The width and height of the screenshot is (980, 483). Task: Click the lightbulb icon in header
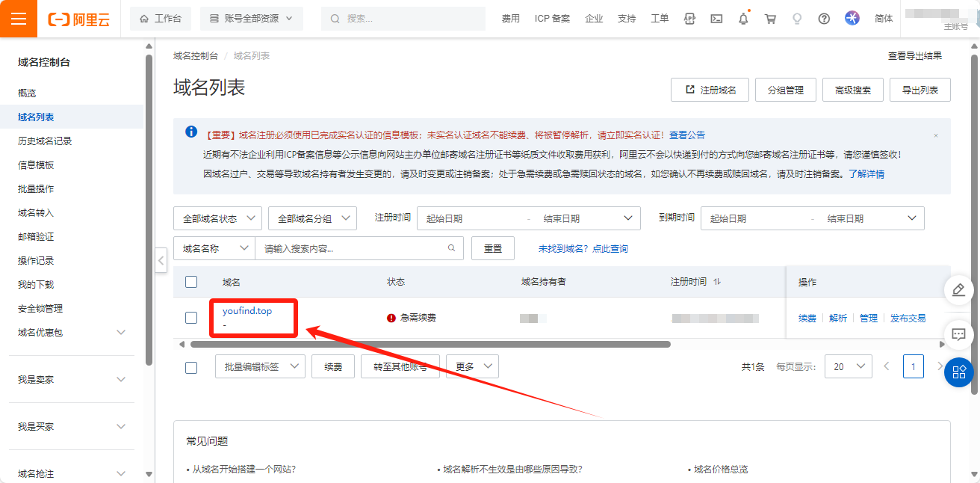[797, 19]
